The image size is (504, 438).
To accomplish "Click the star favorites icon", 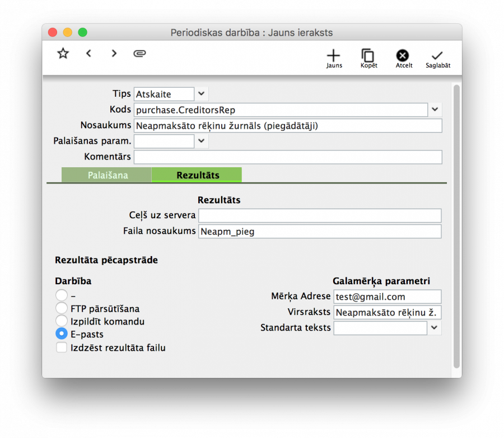I will [63, 53].
